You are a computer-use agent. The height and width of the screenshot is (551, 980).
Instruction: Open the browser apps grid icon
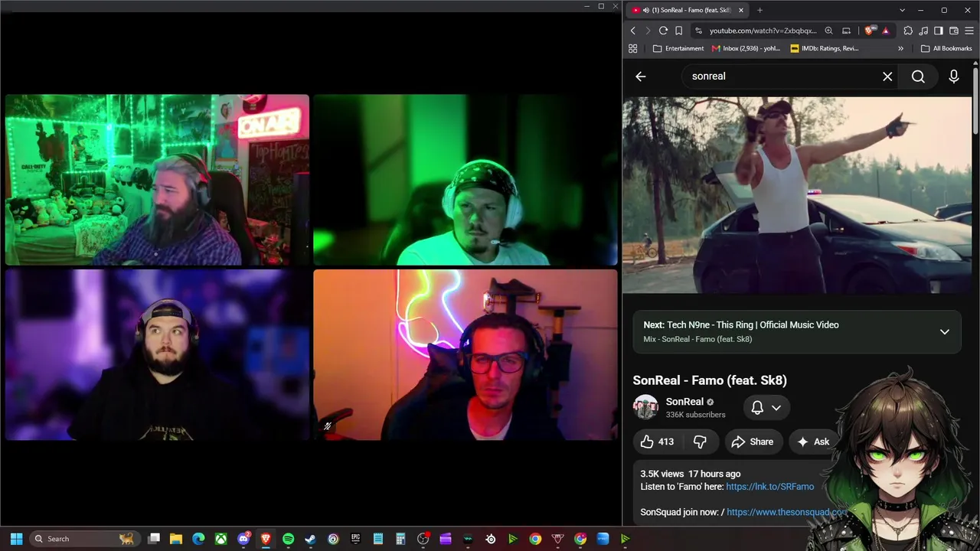click(x=633, y=48)
